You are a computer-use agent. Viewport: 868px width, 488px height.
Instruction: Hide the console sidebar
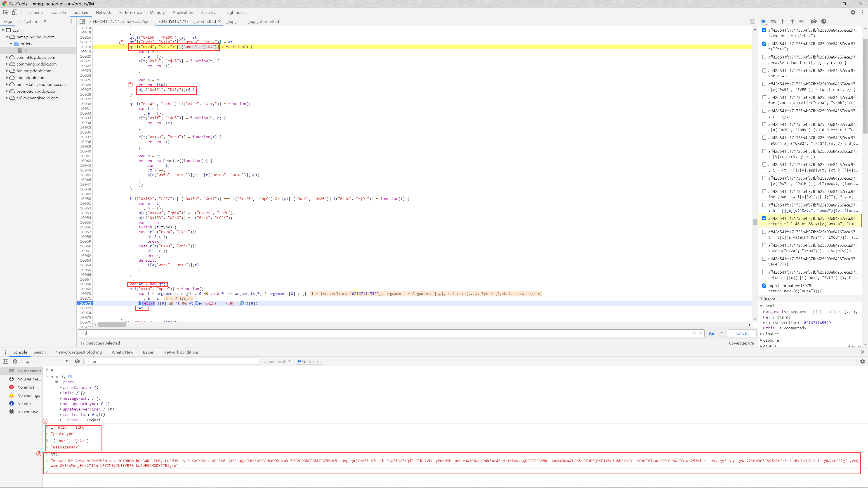pyautogui.click(x=5, y=361)
